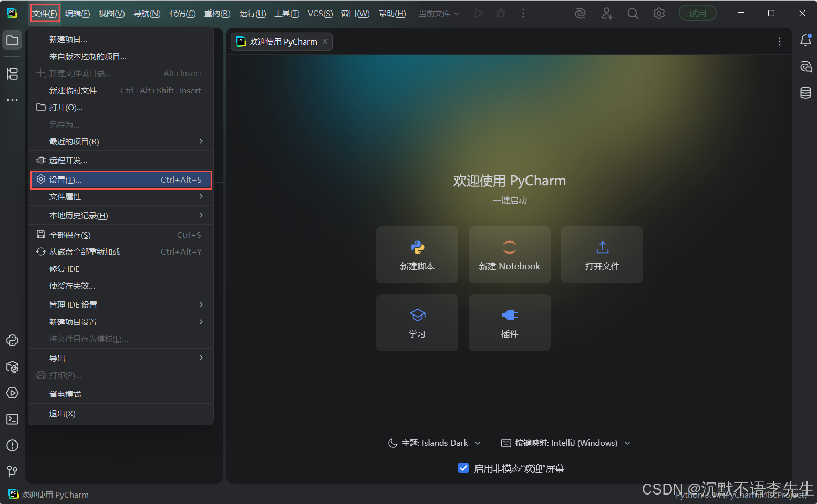The height and width of the screenshot is (504, 817).
Task: Select 设置(T)... menu entry
Action: (x=121, y=180)
